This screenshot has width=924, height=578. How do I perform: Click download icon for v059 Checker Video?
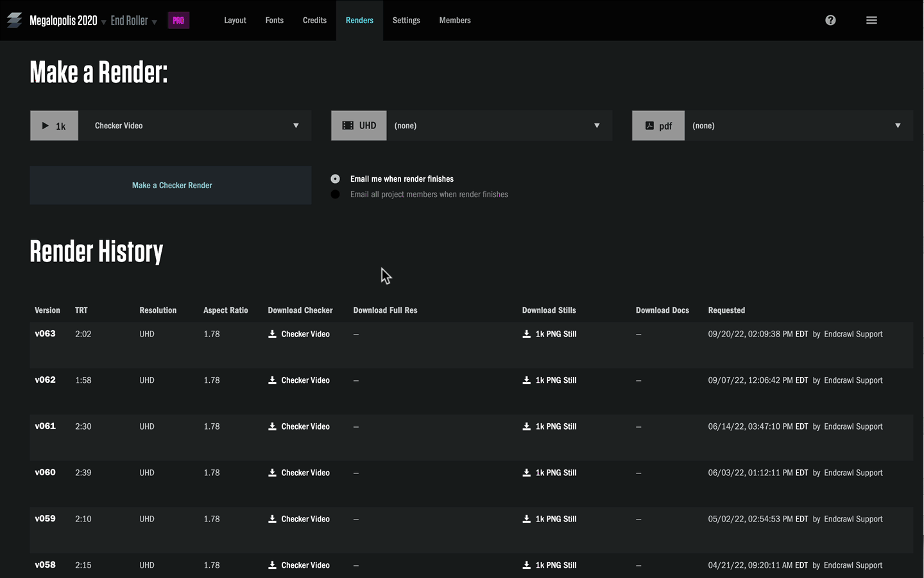(272, 519)
